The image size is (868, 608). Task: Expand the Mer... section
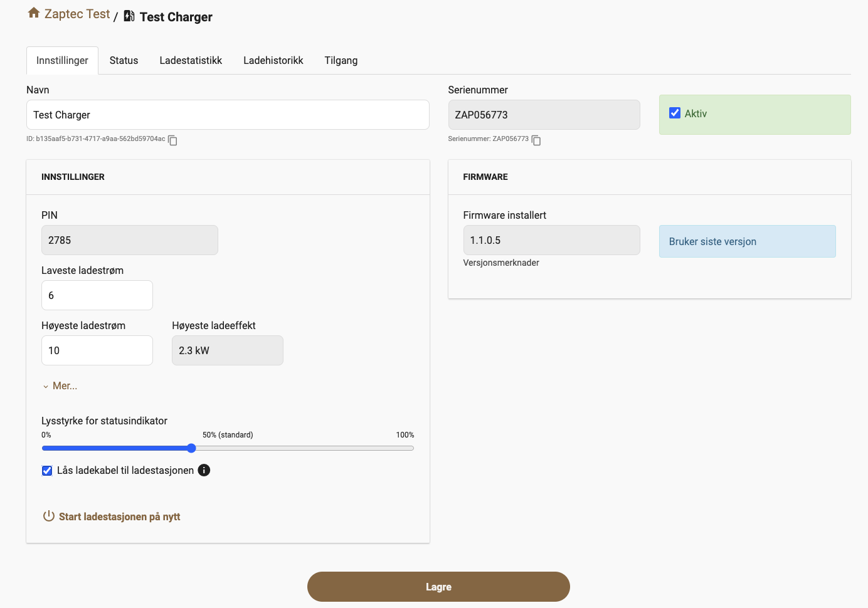(x=60, y=386)
